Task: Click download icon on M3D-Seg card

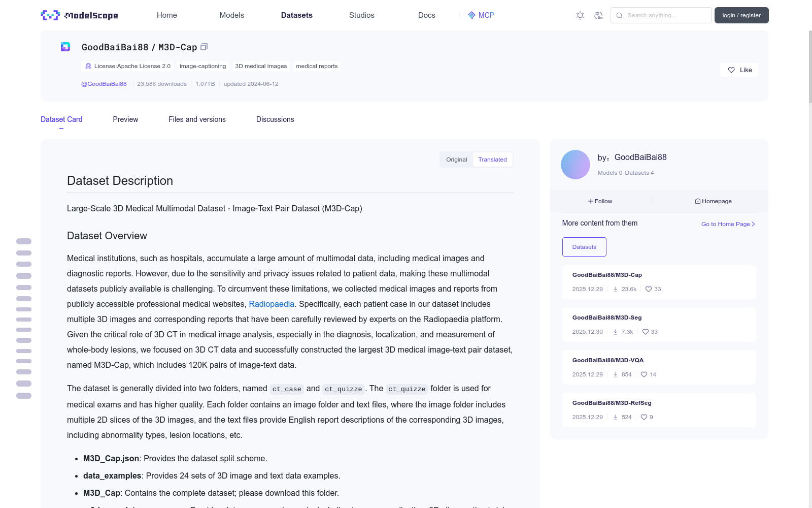Action: [x=616, y=332]
